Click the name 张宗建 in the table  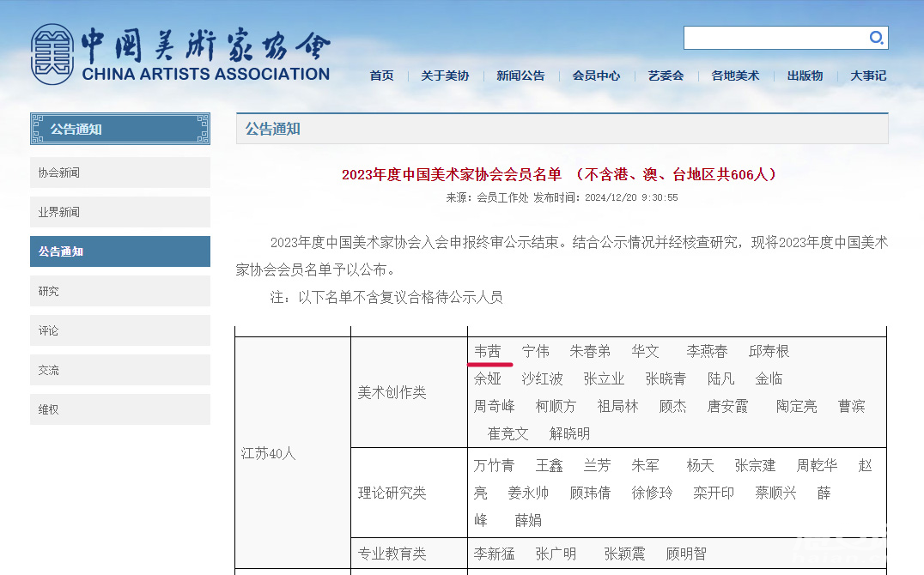[x=756, y=466]
